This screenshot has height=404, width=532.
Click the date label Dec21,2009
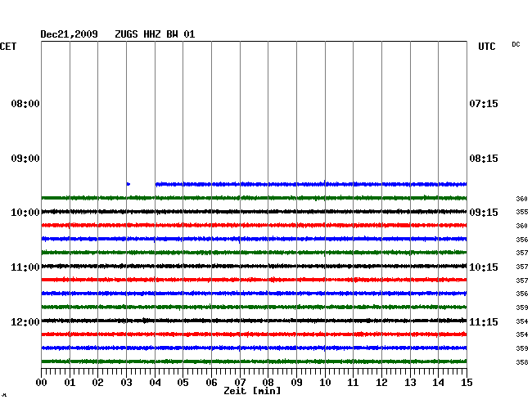pos(69,34)
